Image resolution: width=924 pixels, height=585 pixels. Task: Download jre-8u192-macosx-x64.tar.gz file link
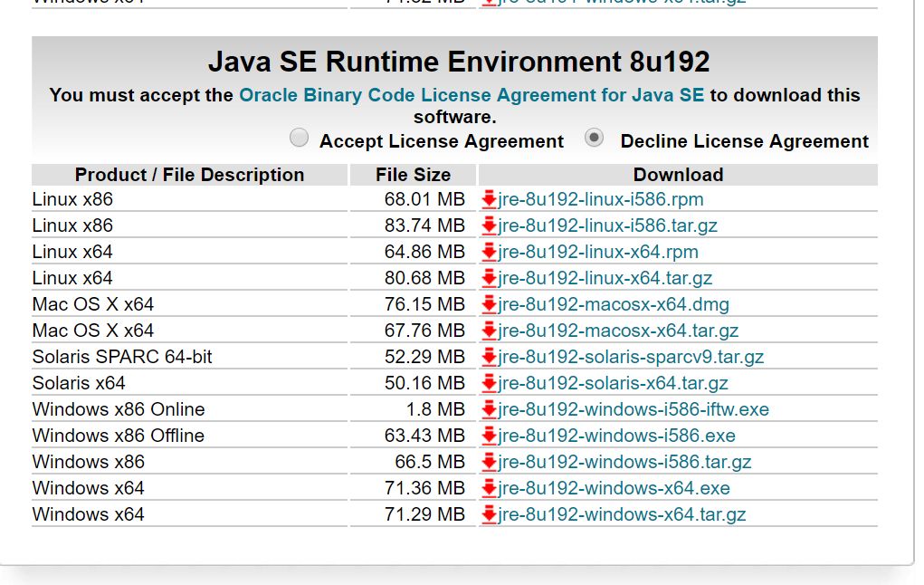618,331
